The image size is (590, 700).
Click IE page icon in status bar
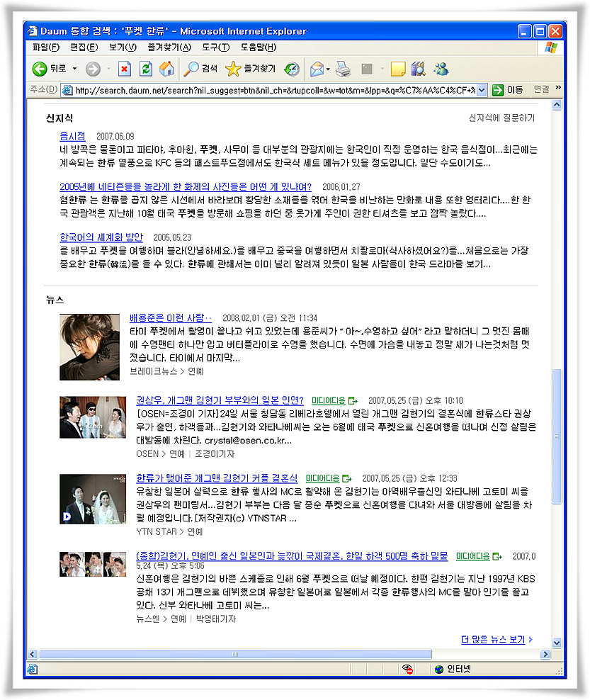click(33, 669)
